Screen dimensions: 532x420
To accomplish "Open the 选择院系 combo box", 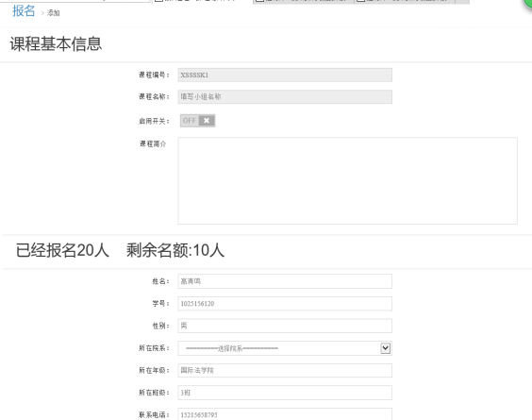I will pyautogui.click(x=285, y=348).
